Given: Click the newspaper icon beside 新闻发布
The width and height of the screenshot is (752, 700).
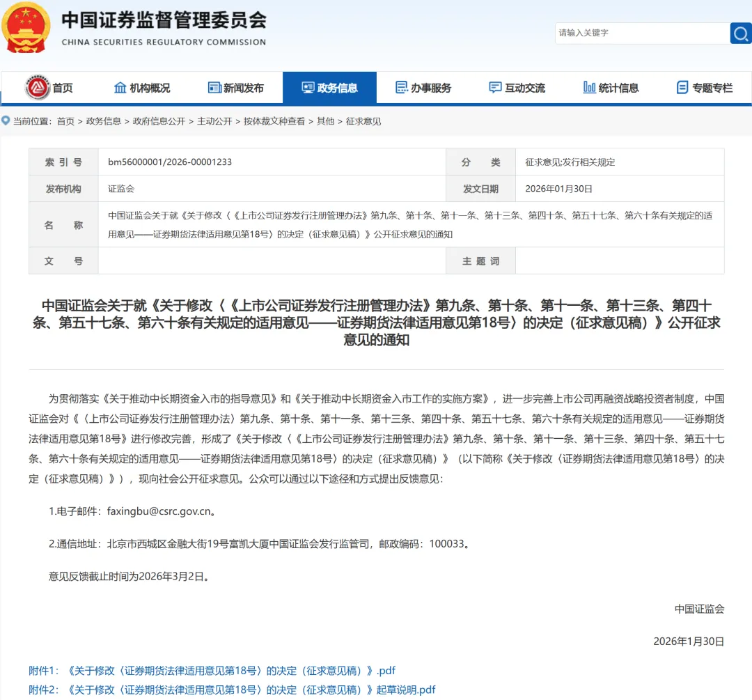Looking at the screenshot, I should [214, 87].
